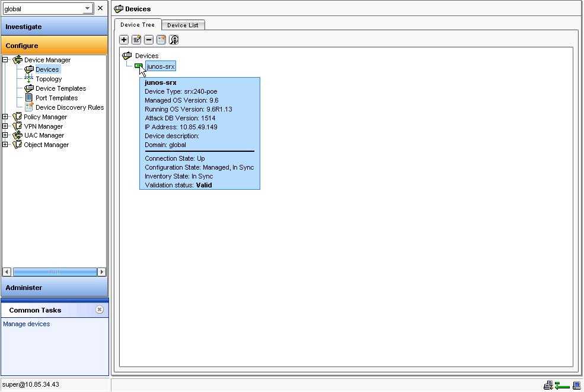This screenshot has height=392, width=584.
Task: Open the Investigate panel
Action: click(55, 27)
